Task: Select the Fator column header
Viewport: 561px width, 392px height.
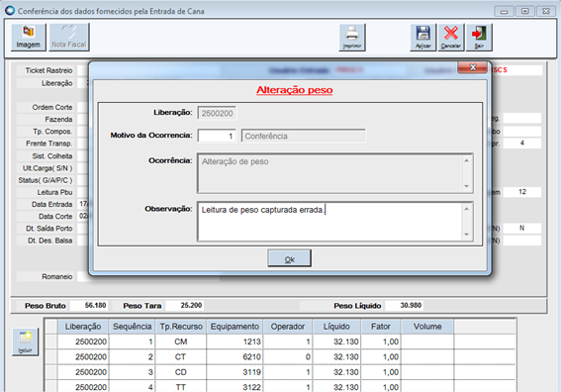Action: 381,327
